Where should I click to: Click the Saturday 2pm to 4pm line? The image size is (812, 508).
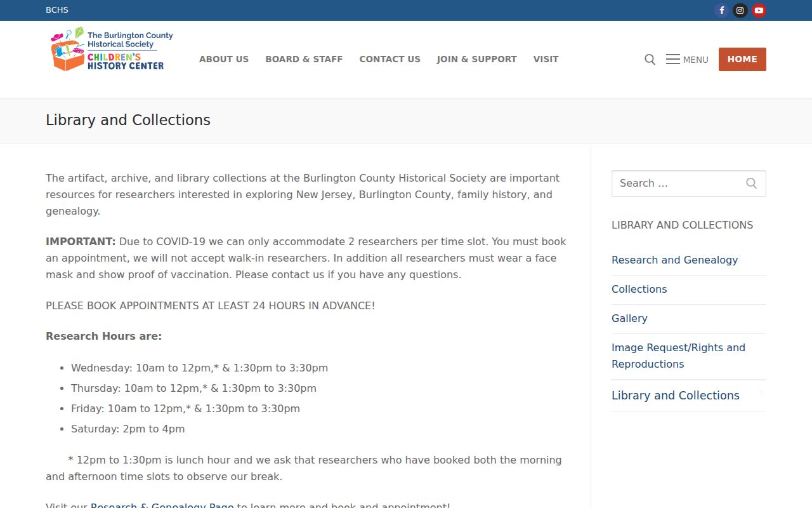[x=128, y=429]
